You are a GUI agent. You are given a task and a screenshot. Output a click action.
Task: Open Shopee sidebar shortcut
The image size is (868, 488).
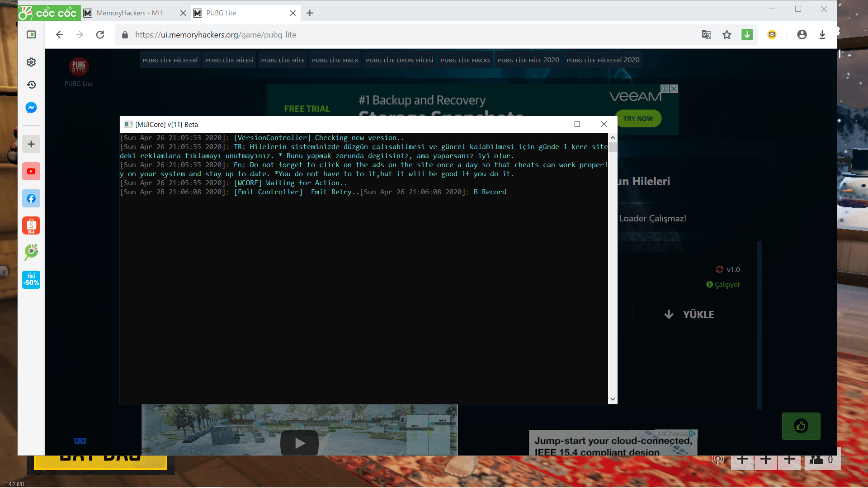coord(31,225)
